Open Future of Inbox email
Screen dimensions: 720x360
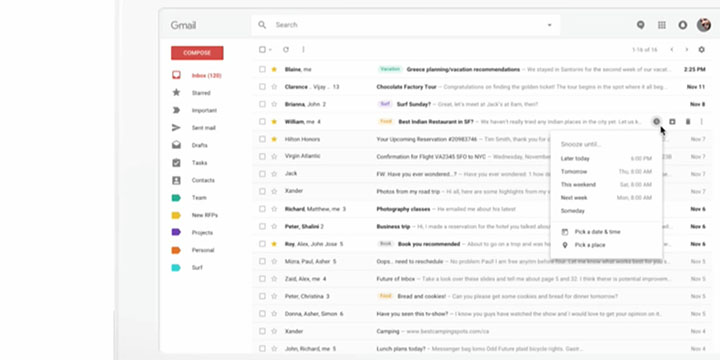point(395,279)
